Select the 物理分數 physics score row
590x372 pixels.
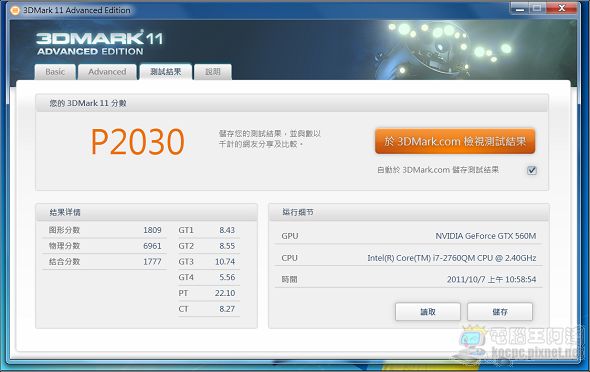(x=105, y=246)
